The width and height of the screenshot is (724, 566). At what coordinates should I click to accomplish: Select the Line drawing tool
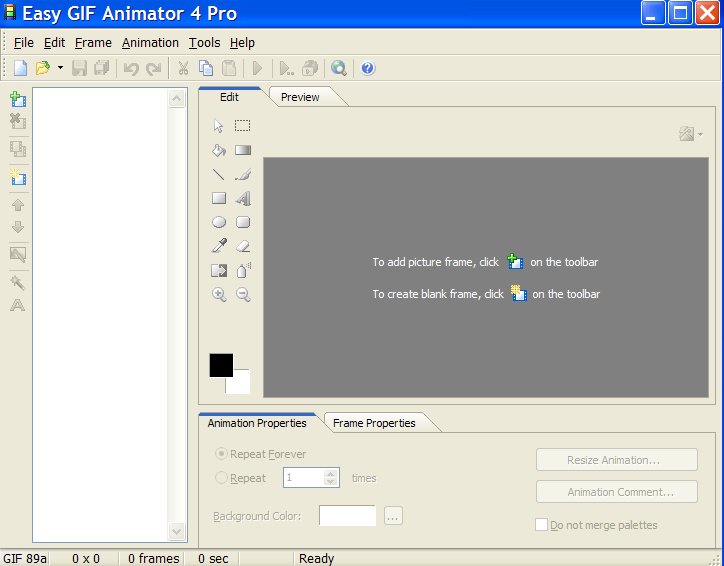point(218,174)
